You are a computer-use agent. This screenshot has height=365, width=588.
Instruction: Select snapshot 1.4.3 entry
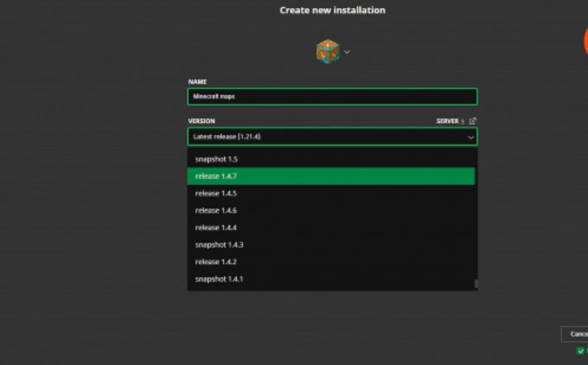pos(331,244)
